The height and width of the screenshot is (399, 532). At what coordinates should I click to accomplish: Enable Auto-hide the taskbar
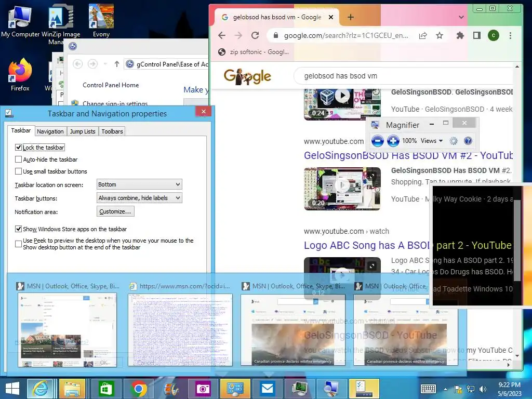[18, 159]
